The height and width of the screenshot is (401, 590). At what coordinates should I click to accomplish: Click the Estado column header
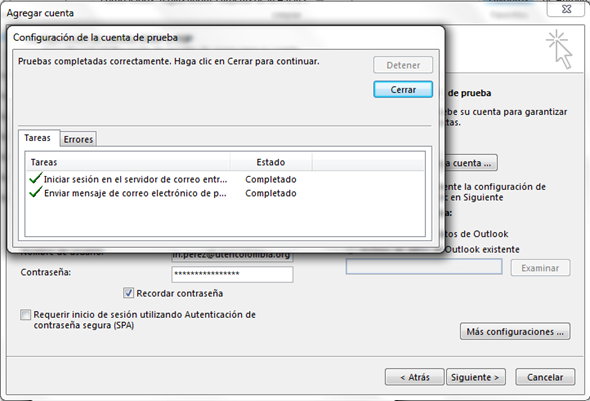(271, 162)
